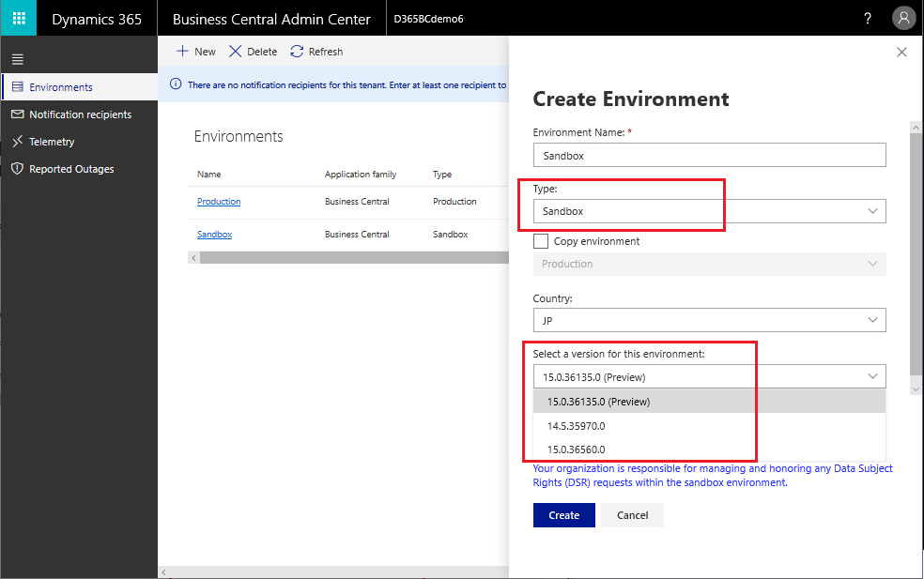Sort by the Name column header
Screen dimensions: 924x579
[209, 175]
